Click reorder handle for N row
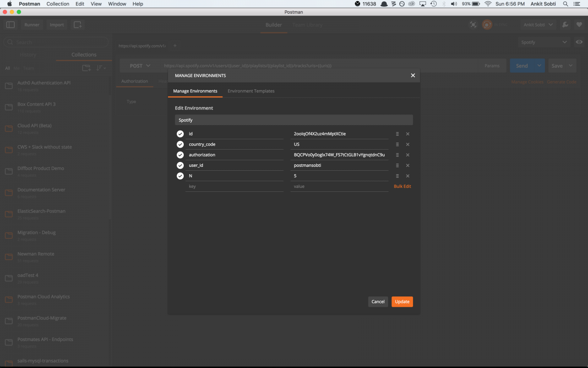The width and height of the screenshot is (588, 368). click(x=397, y=176)
